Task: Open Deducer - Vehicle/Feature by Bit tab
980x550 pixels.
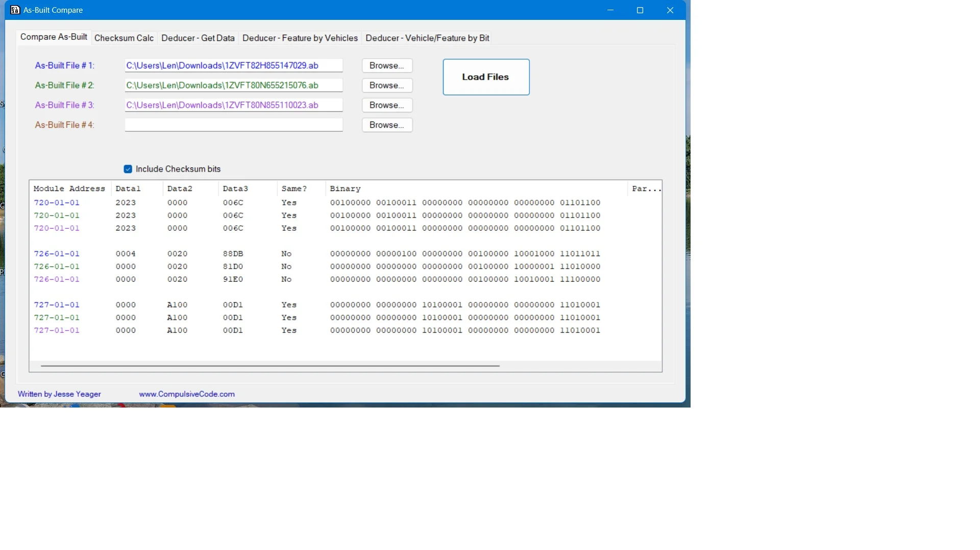Action: coord(427,38)
